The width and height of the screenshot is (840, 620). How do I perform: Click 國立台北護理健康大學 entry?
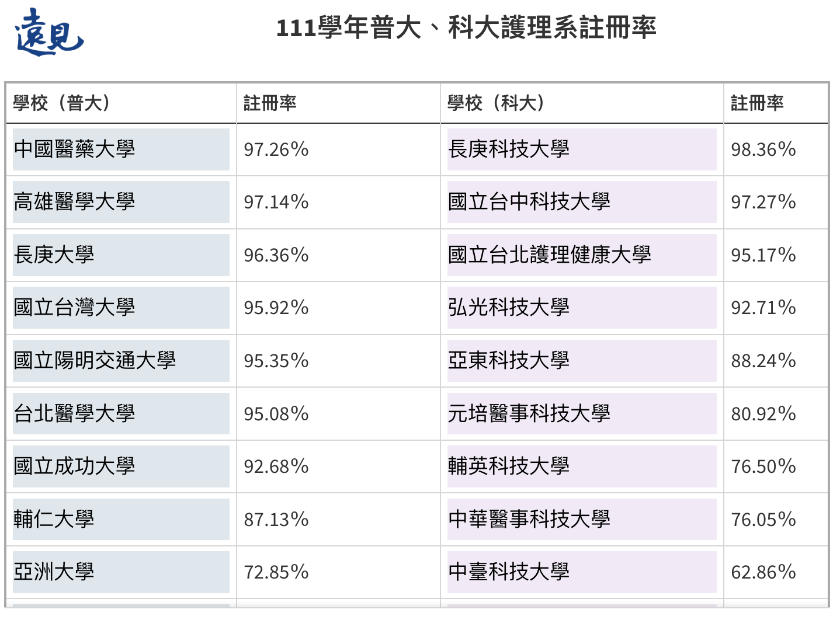[582, 255]
